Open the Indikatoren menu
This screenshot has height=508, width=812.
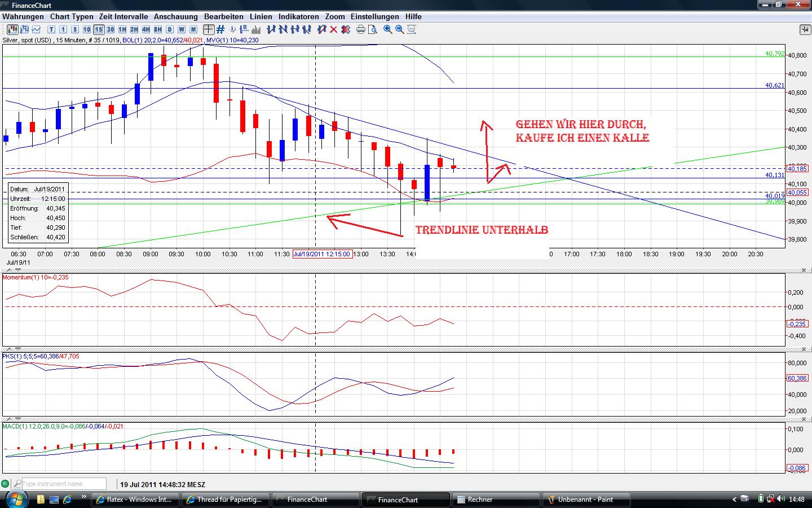pos(299,16)
